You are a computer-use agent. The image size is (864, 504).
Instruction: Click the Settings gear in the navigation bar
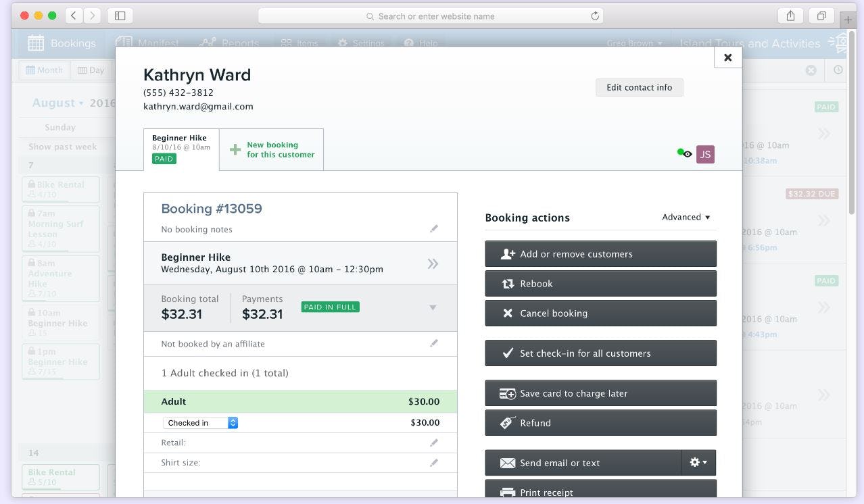pyautogui.click(x=343, y=42)
